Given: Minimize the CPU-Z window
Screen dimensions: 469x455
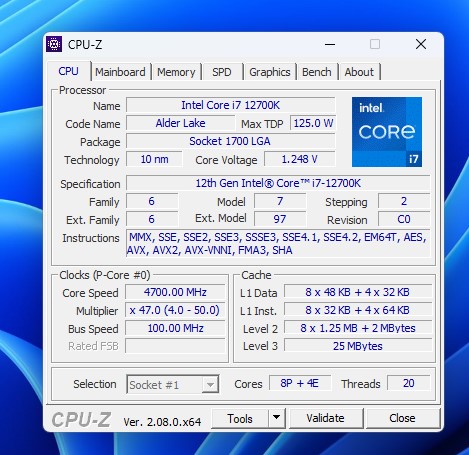Looking at the screenshot, I should pos(330,44).
